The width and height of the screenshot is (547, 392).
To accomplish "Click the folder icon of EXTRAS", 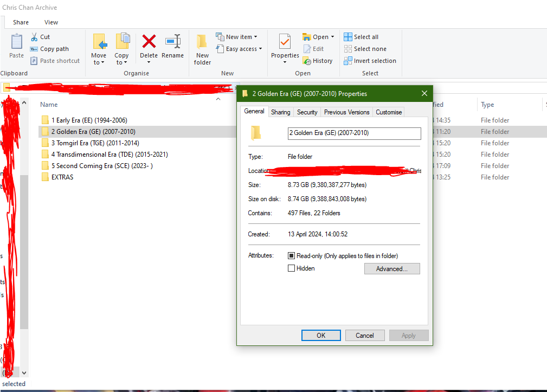I will [45, 177].
